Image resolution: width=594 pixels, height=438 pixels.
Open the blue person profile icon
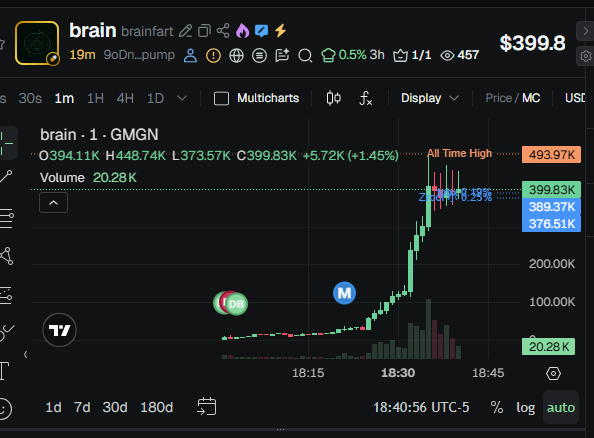coord(190,55)
